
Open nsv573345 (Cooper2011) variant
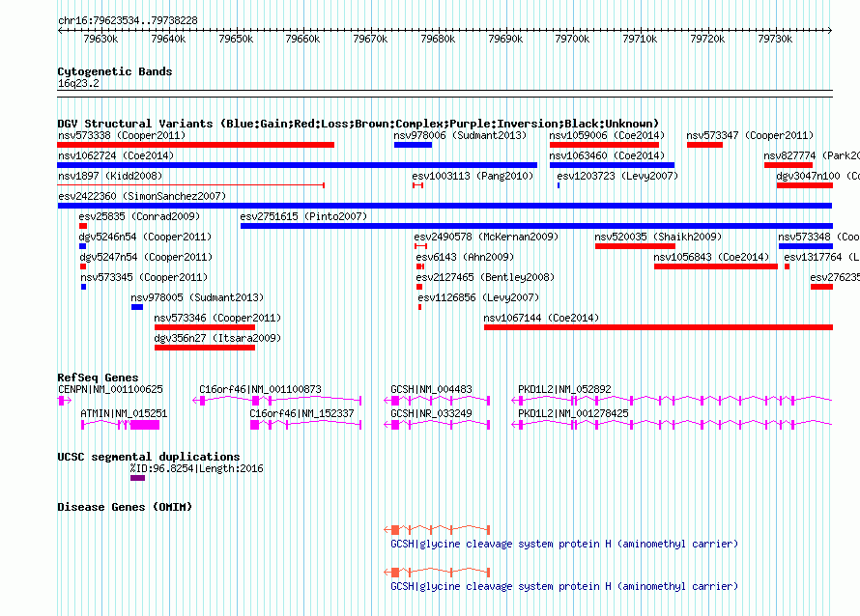coord(144,277)
